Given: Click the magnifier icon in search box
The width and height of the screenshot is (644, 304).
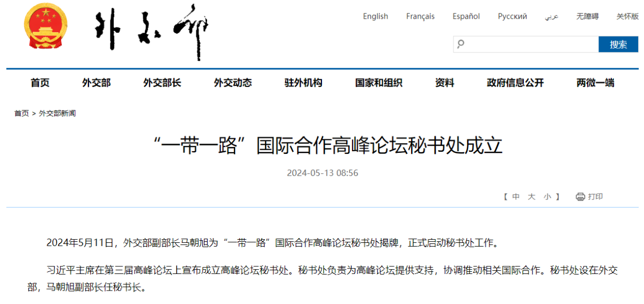Looking at the screenshot, I should pos(460,44).
